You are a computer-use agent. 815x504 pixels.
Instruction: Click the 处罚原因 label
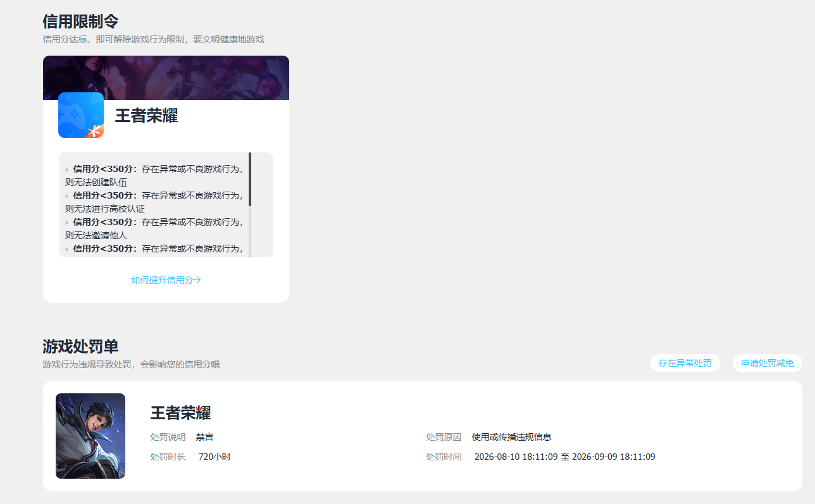tap(444, 437)
